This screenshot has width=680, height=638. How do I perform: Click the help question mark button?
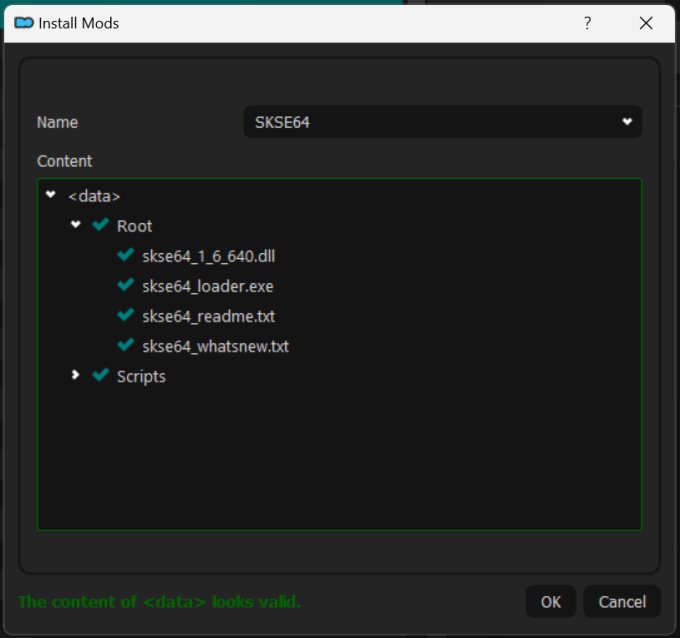tap(587, 23)
